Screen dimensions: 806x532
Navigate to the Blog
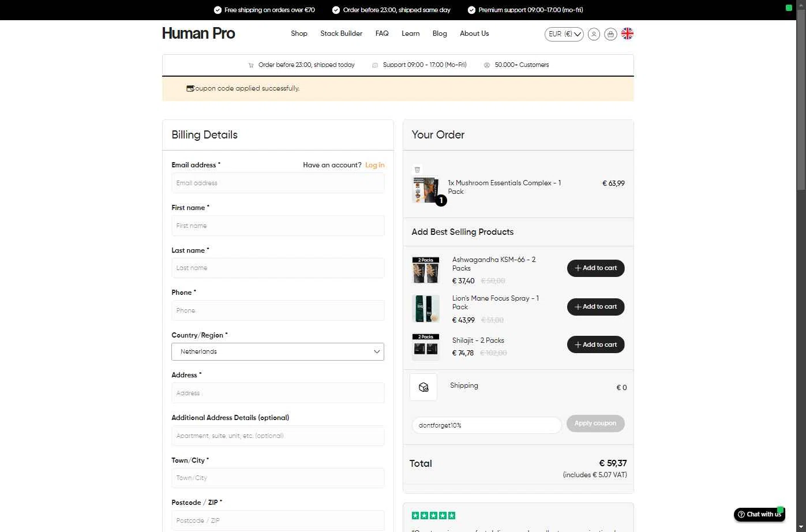(x=440, y=33)
